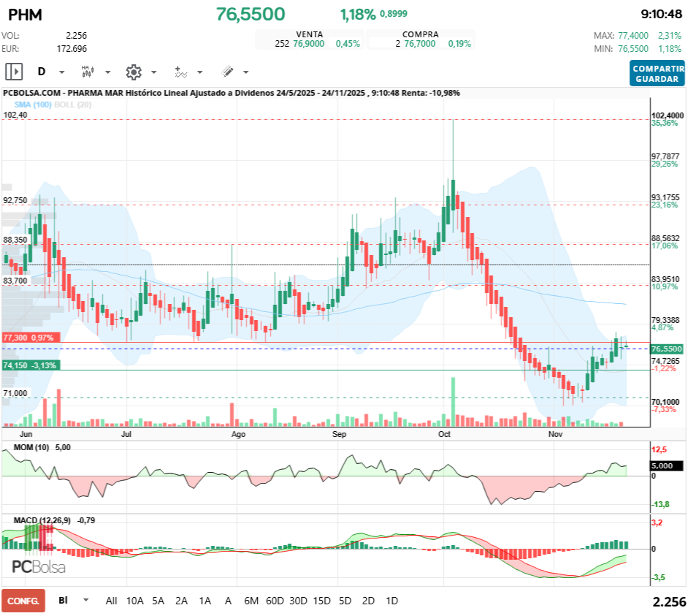Image resolution: width=696 pixels, height=616 pixels.
Task: Toggle the side panel icon
Action: (x=14, y=72)
